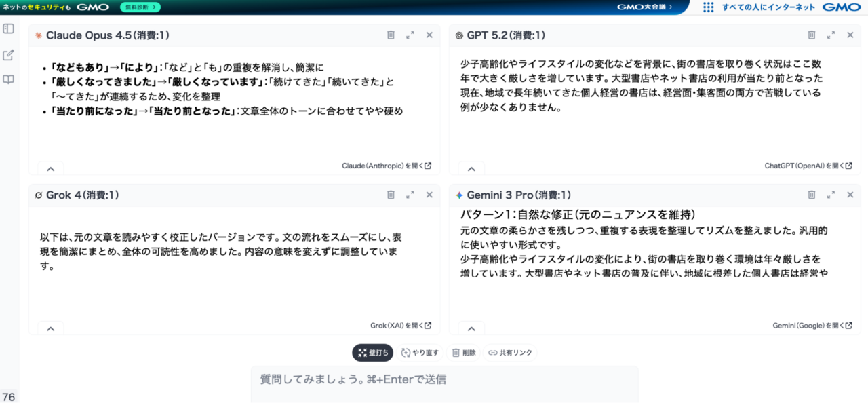Collapse the GPT 5.2 response chevron

tap(471, 168)
